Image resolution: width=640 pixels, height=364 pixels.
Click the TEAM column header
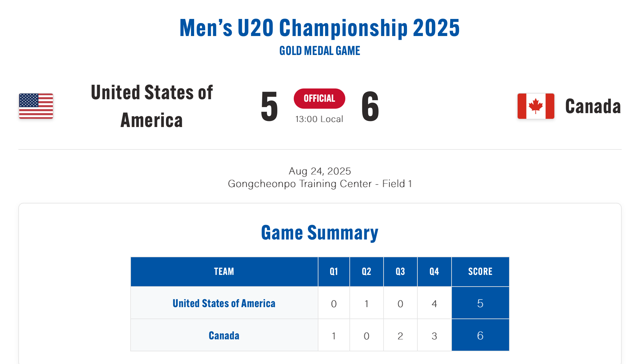pyautogui.click(x=224, y=272)
